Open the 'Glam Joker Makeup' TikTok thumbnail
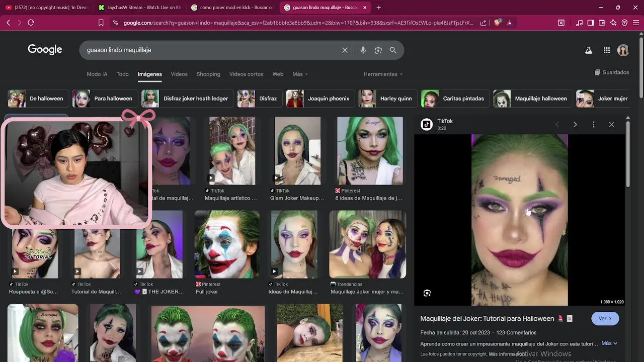This screenshot has height=362, width=644. click(297, 151)
